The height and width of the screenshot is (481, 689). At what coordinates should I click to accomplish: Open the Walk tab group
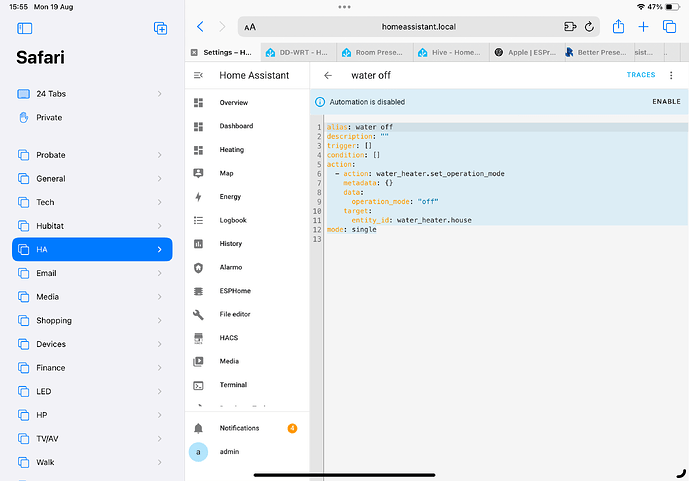coord(92,463)
